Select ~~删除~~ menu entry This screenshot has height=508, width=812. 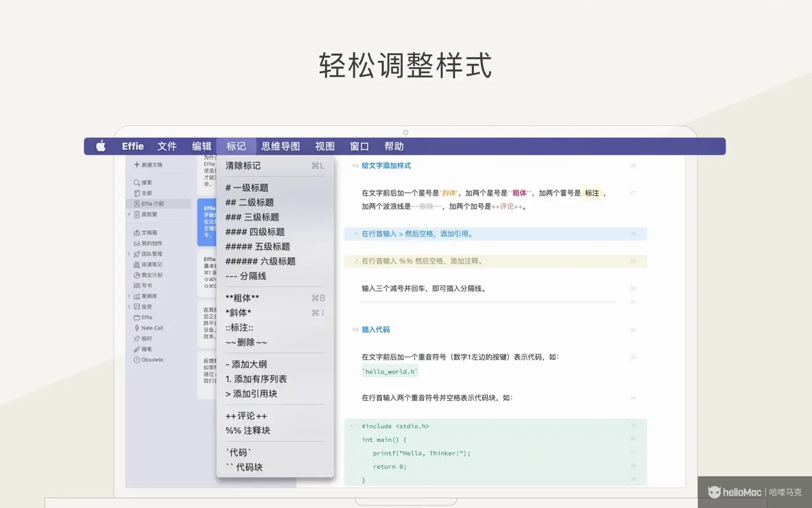(x=275, y=342)
